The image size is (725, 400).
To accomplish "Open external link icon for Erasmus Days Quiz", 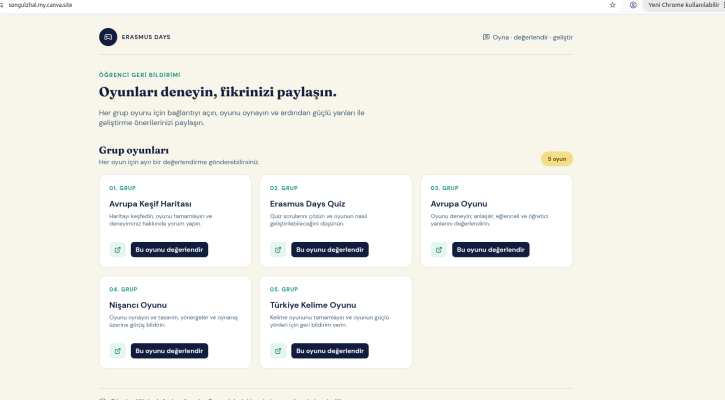I will click(278, 250).
